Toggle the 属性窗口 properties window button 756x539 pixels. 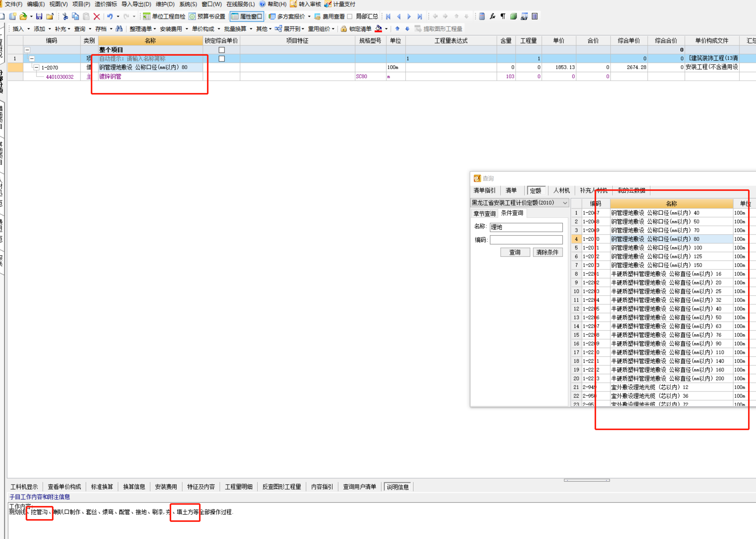pos(247,16)
